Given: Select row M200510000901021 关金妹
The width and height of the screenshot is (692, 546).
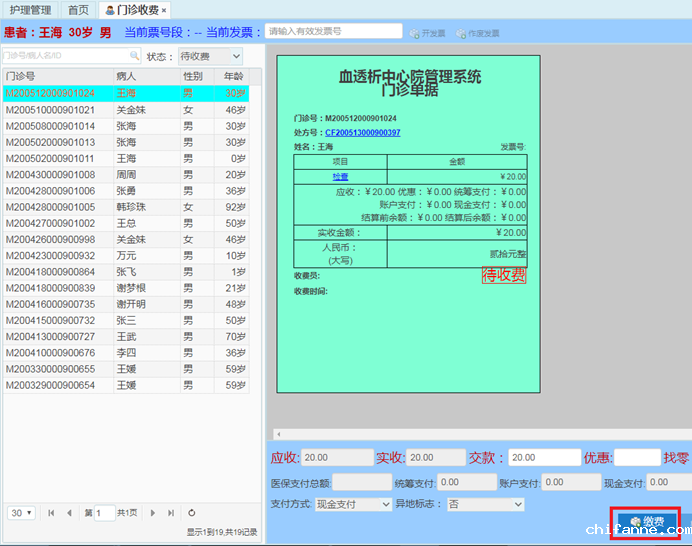Looking at the screenshot, I should (x=126, y=110).
